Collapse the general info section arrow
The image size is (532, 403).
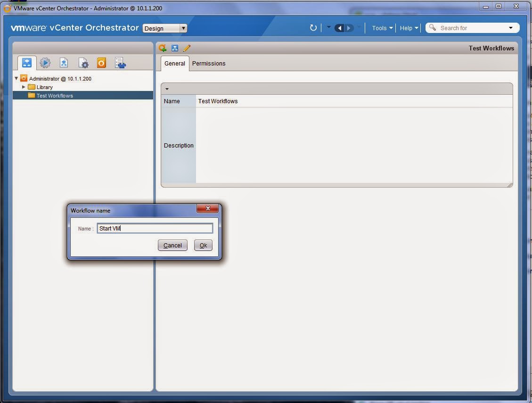(167, 89)
